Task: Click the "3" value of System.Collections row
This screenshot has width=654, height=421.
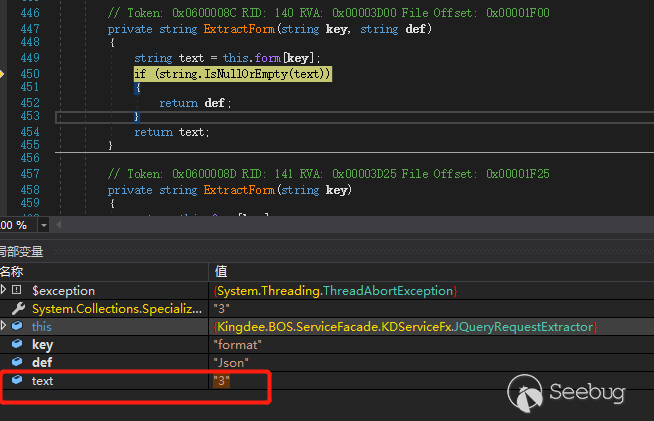Action: (x=221, y=309)
